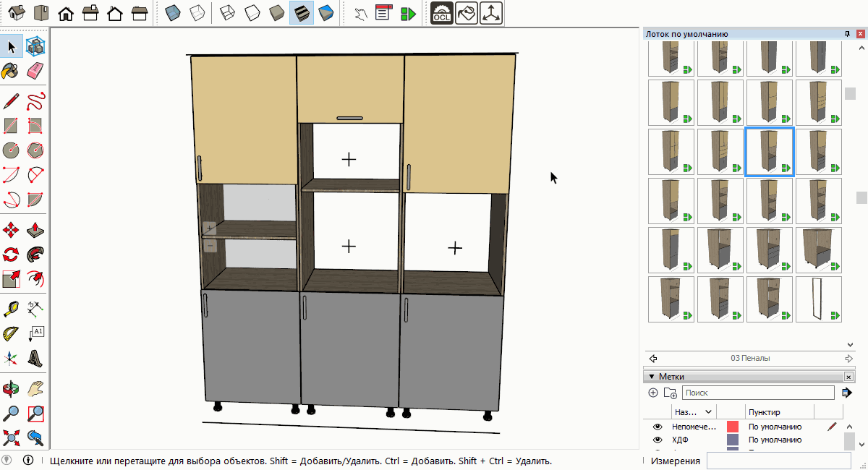Screen dimensions: 868x470
Task: Toggle Monochrome face style
Action: pos(326,13)
